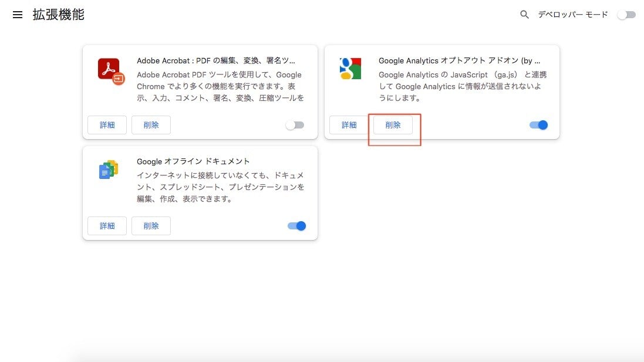Image resolution: width=644 pixels, height=362 pixels.
Task: Open 詳細 for Google Analytics opt-out add-on
Action: coord(349,125)
